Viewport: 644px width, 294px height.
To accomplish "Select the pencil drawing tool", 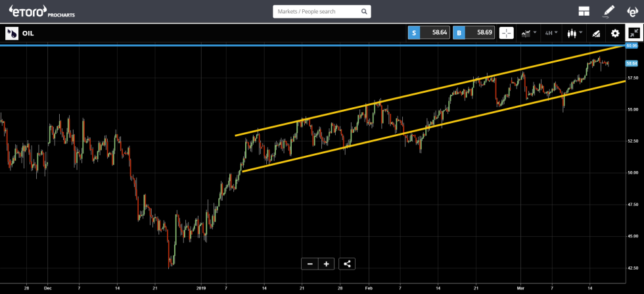I will coord(609,11).
